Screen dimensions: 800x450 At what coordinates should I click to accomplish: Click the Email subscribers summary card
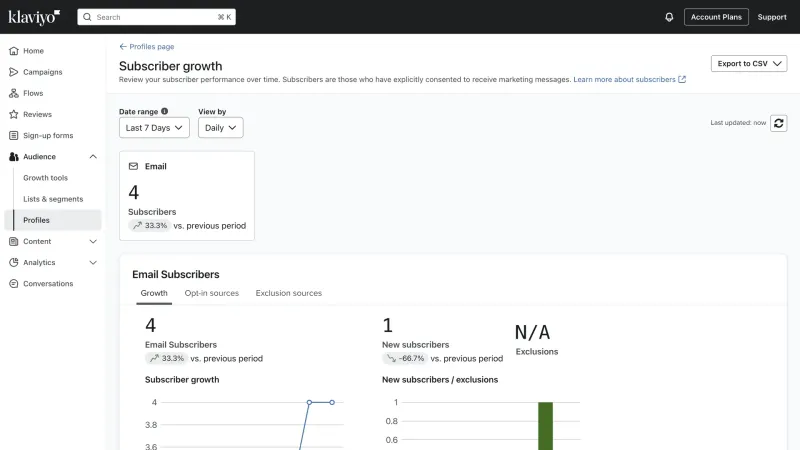coord(187,196)
